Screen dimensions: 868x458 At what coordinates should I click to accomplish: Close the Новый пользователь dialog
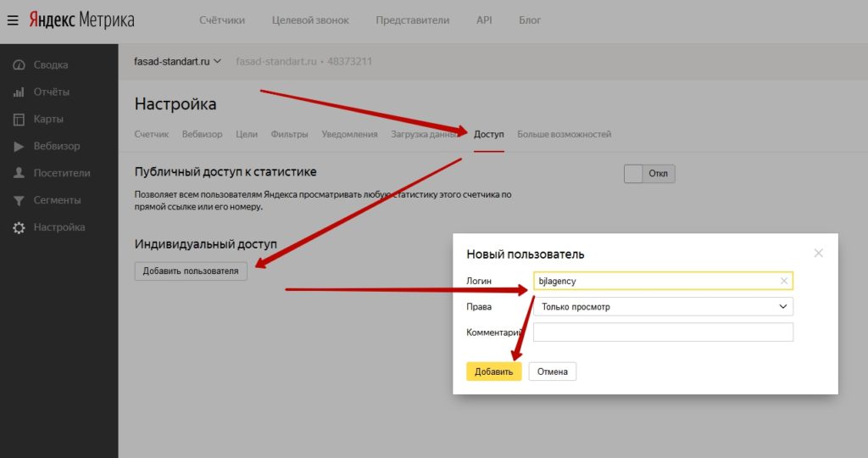(818, 253)
